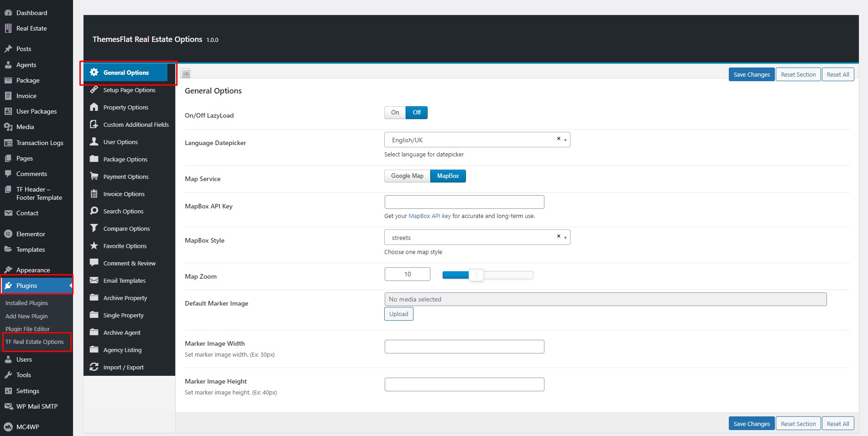Click the Media icon in sidebar
This screenshot has width=868, height=436.
[8, 127]
